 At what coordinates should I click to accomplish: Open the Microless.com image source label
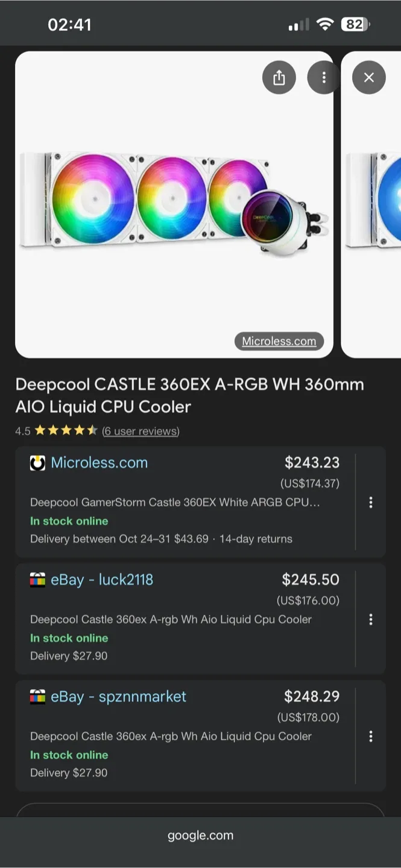pyautogui.click(x=279, y=341)
